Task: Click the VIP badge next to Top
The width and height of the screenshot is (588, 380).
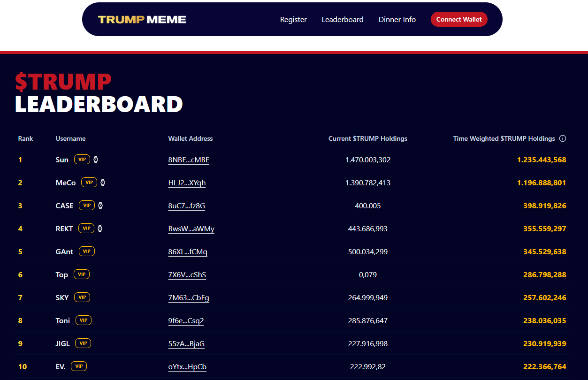Action: click(82, 274)
